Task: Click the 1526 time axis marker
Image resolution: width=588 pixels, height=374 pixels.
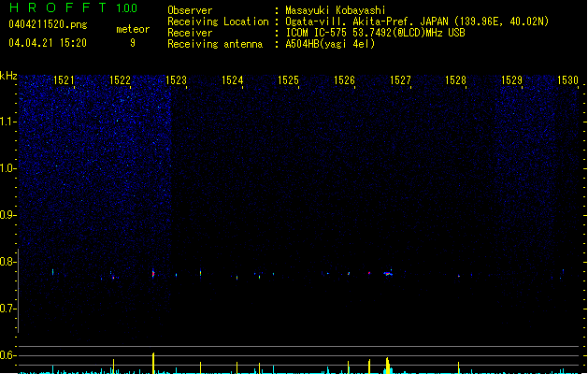Action: 344,79
